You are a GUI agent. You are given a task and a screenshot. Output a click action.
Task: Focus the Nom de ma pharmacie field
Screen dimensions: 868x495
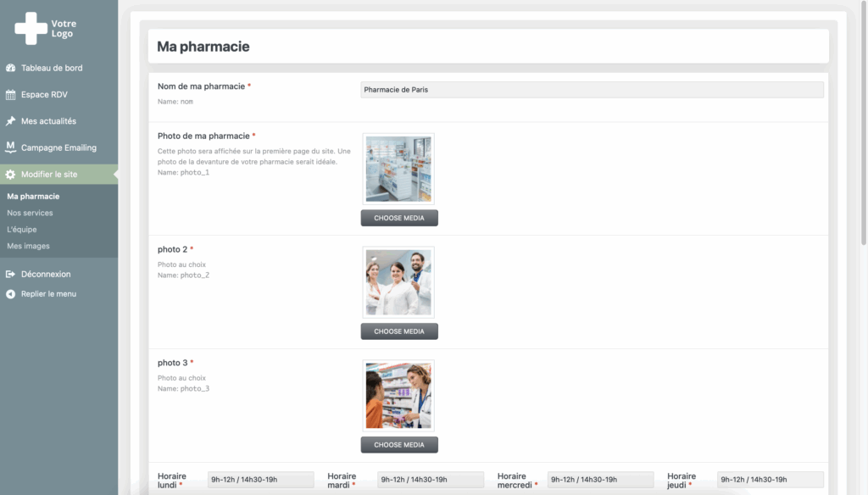(x=593, y=90)
